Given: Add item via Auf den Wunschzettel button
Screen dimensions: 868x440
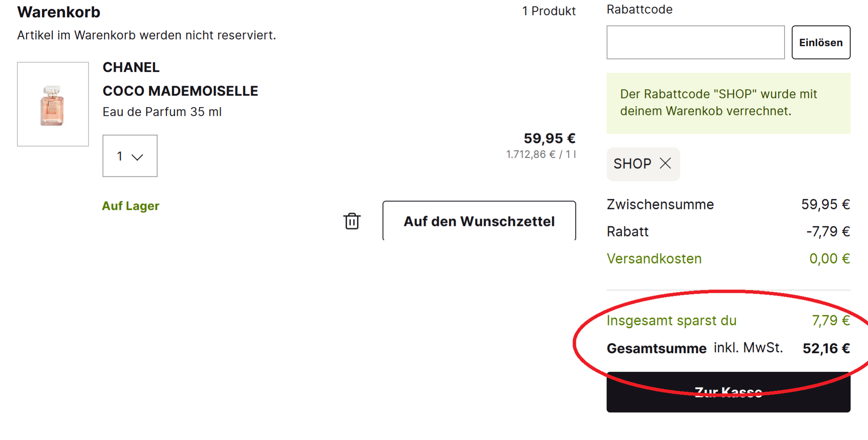Looking at the screenshot, I should tap(479, 221).
